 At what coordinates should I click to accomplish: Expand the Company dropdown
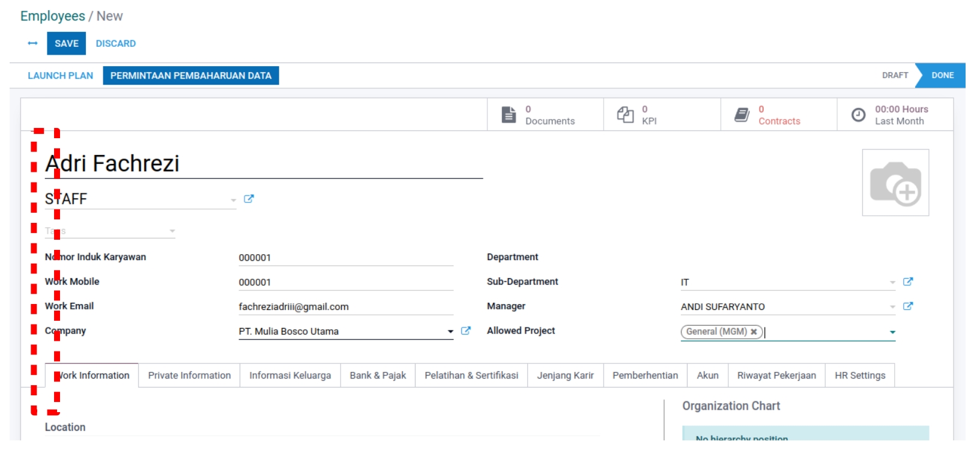[450, 332]
